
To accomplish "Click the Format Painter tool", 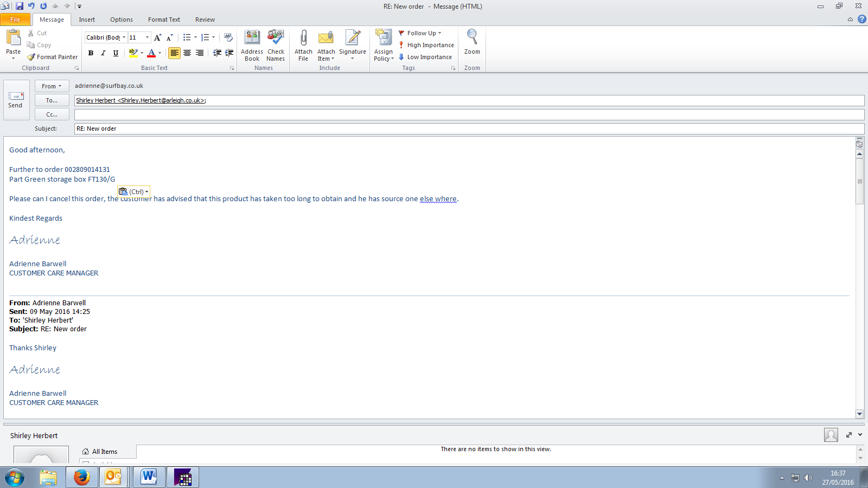I will coord(53,57).
